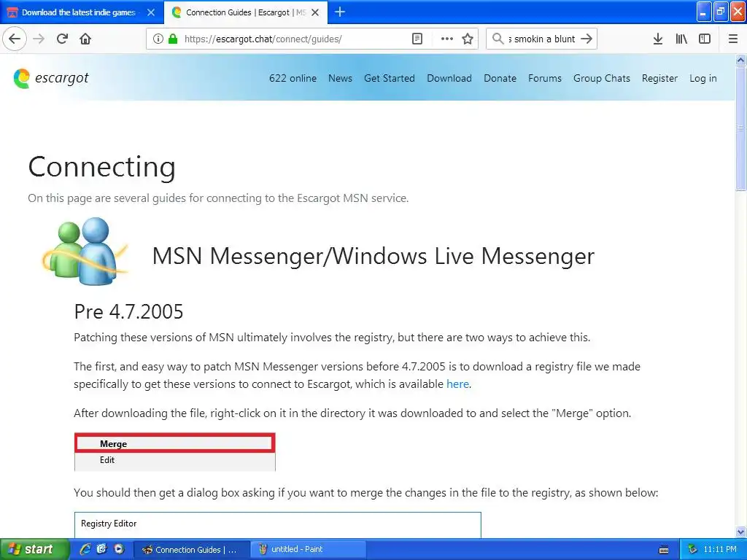Click scrollbar down arrow

(740, 532)
